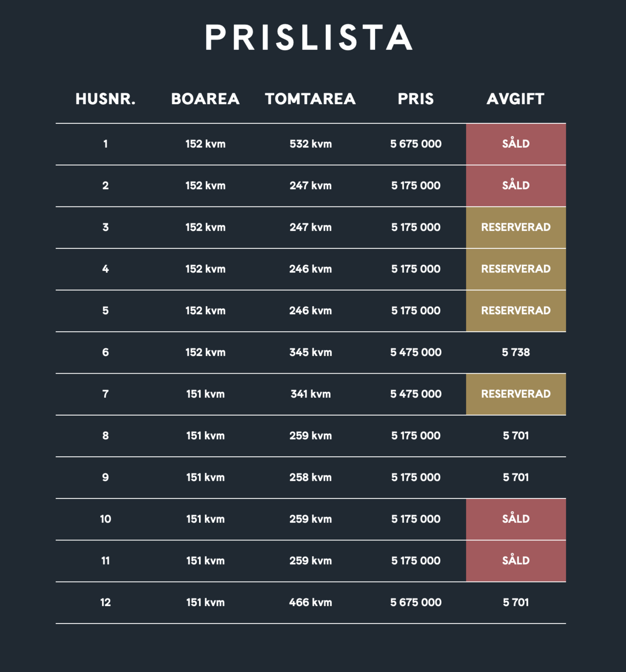This screenshot has height=672, width=626.
Task: Click the SÅLD badge for house 10
Action: pos(516,519)
